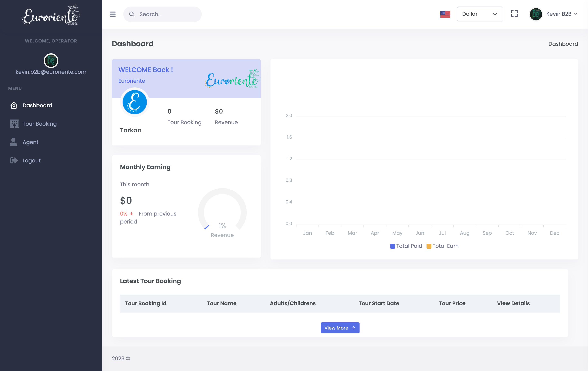588x371 pixels.
Task: Expand the Kevin B2B user menu
Action: pyautogui.click(x=561, y=14)
